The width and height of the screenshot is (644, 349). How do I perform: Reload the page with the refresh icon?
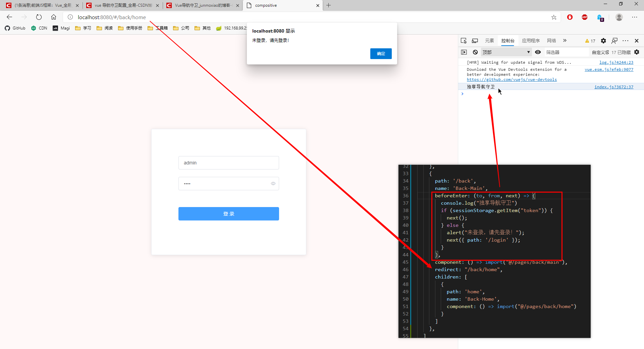pos(39,17)
